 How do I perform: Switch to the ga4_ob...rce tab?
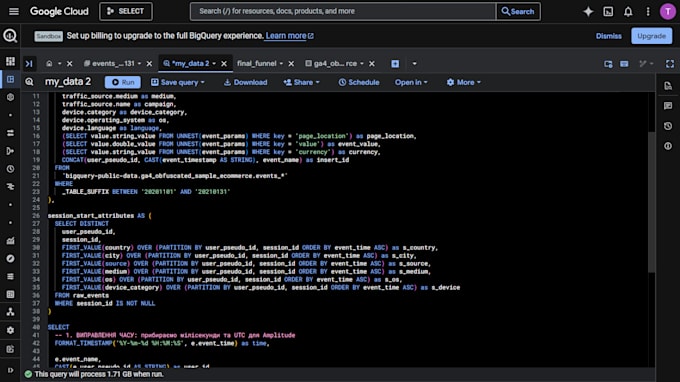tap(331, 64)
